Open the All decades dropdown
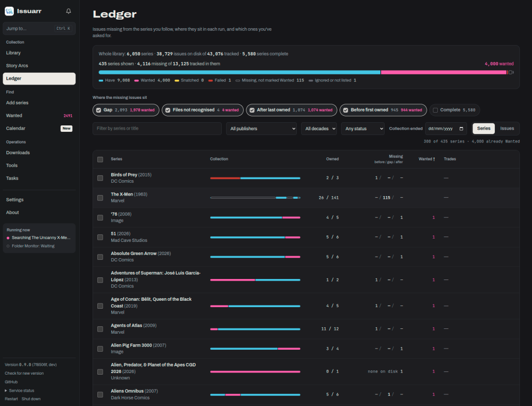 pyautogui.click(x=319, y=129)
